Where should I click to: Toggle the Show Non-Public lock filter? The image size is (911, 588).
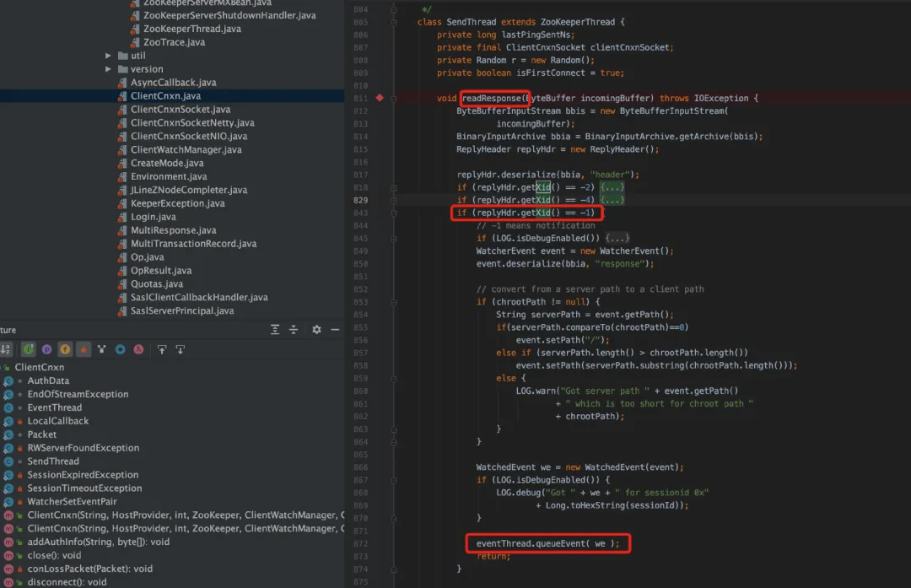[84, 349]
